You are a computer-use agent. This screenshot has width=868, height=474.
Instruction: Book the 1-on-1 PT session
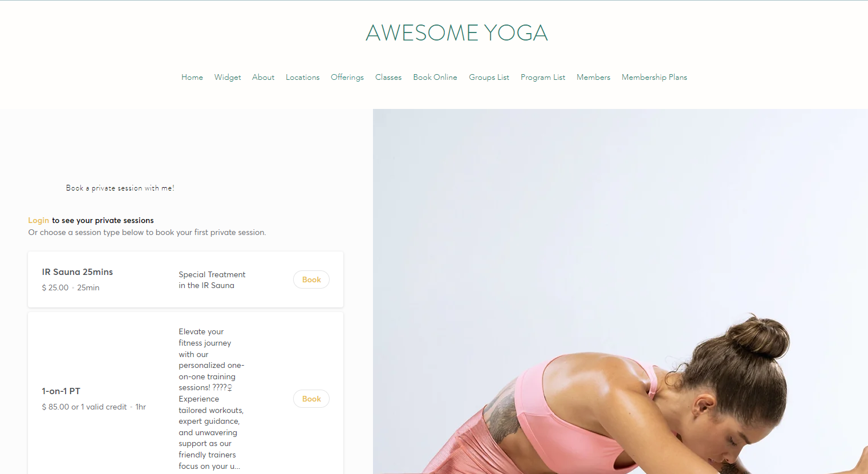click(x=311, y=399)
